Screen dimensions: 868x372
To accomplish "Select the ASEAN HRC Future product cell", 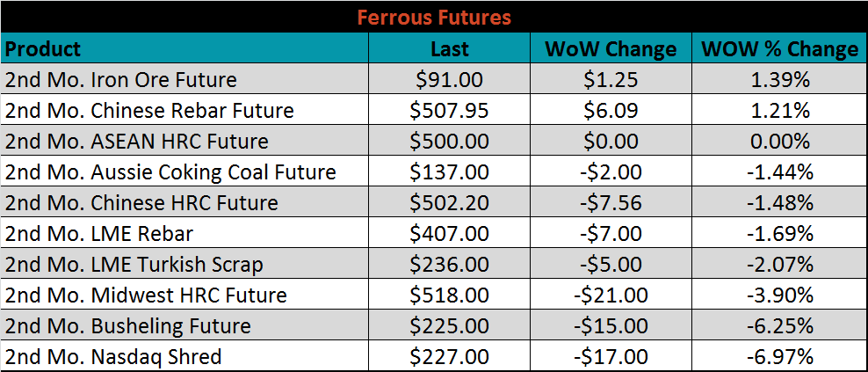I will 184,140.
